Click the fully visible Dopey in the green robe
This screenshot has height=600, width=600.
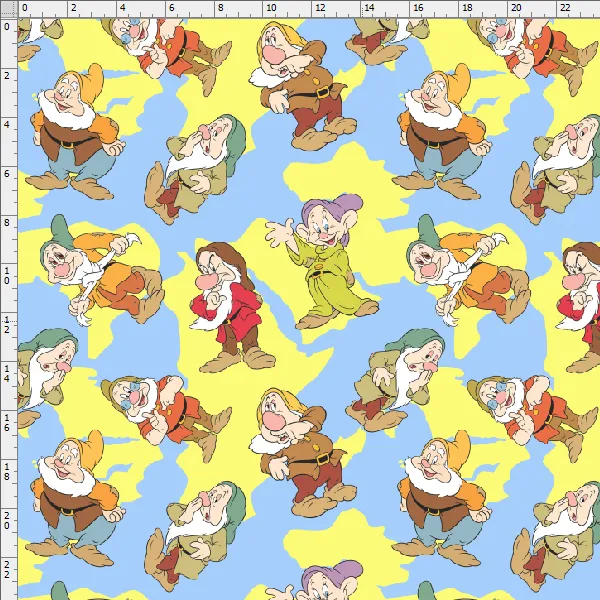coord(322,262)
